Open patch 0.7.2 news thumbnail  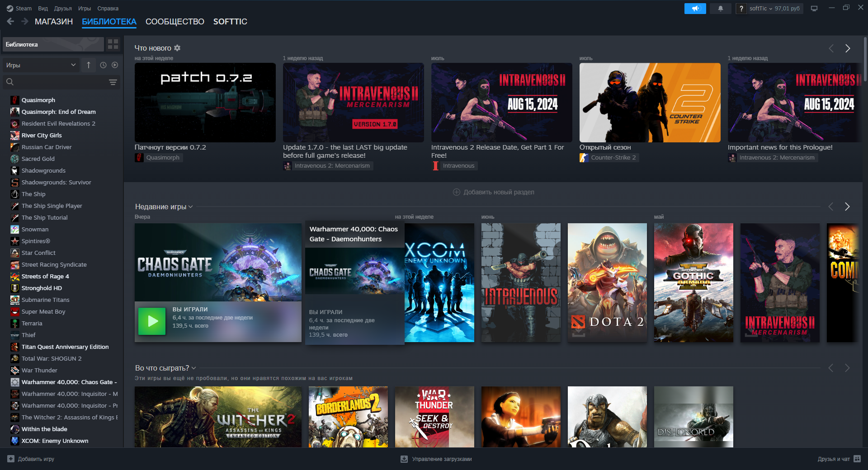tap(205, 103)
